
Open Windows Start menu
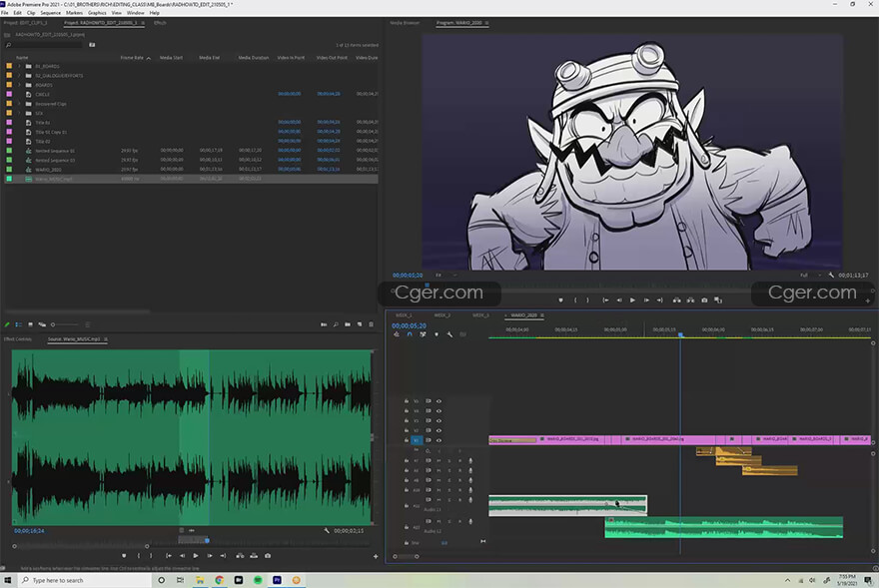coord(8,580)
